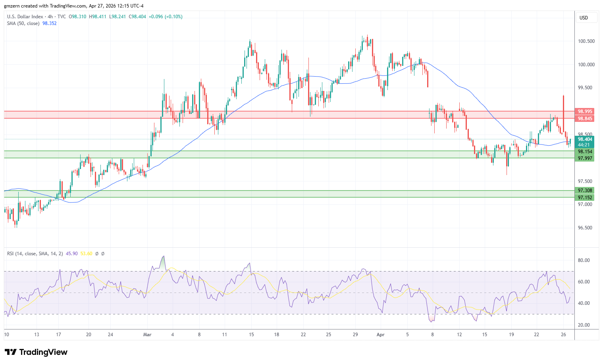
Task: Click the Mar label on the time axis
Action: 147,335
